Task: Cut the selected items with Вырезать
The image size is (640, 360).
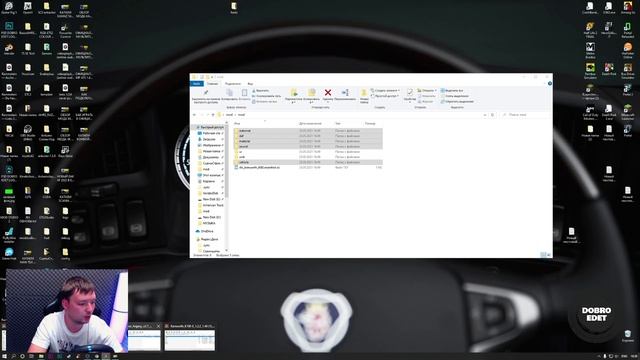Action: click(261, 91)
